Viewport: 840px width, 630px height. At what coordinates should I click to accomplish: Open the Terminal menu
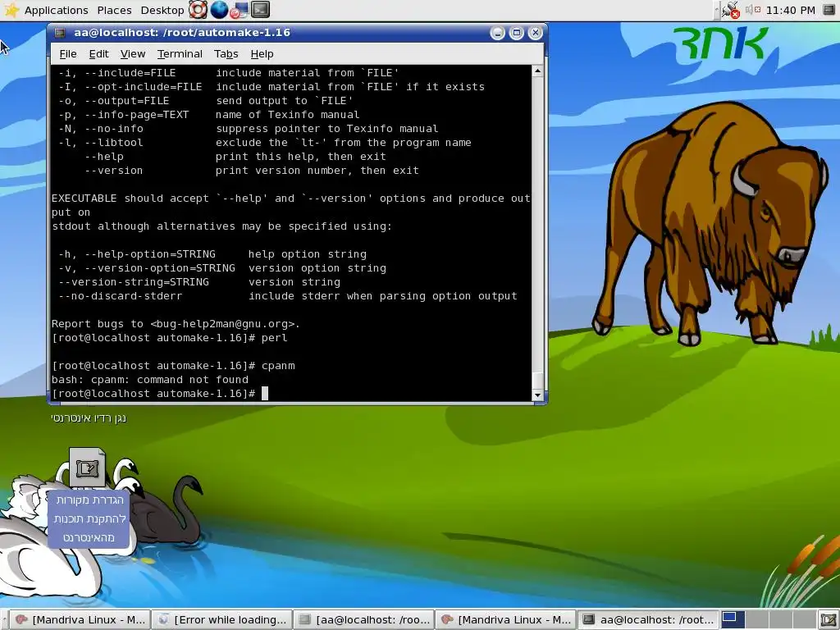pos(180,53)
